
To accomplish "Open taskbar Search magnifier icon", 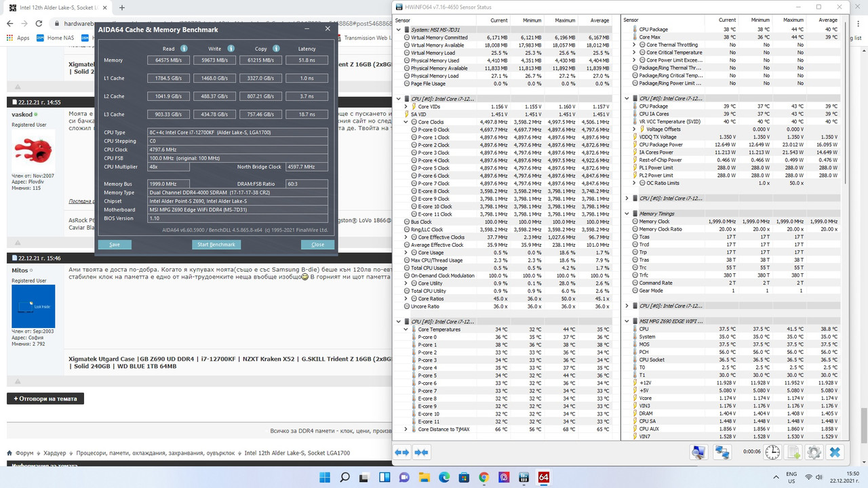I will [344, 476].
